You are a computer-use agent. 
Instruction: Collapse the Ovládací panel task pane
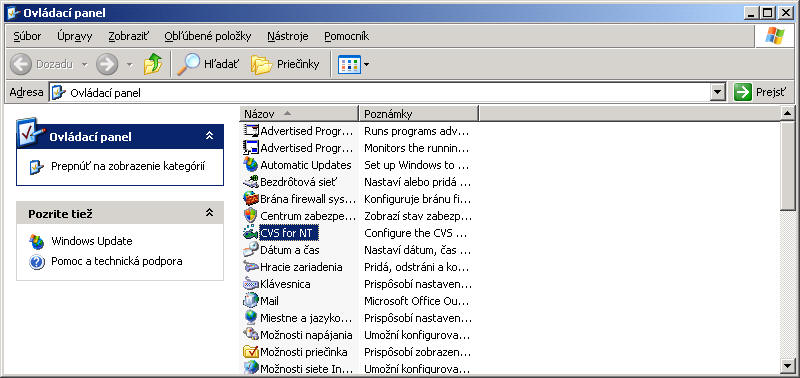[x=209, y=136]
